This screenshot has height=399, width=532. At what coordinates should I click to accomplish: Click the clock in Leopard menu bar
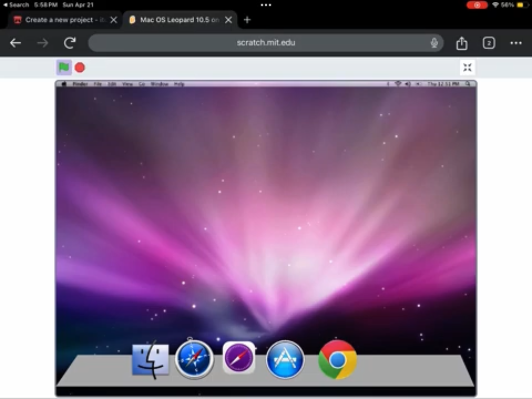[x=443, y=84]
